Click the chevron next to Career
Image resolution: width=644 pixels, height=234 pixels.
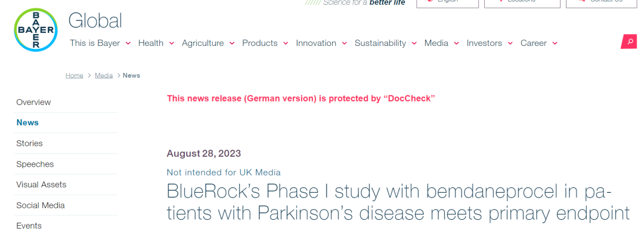point(555,43)
